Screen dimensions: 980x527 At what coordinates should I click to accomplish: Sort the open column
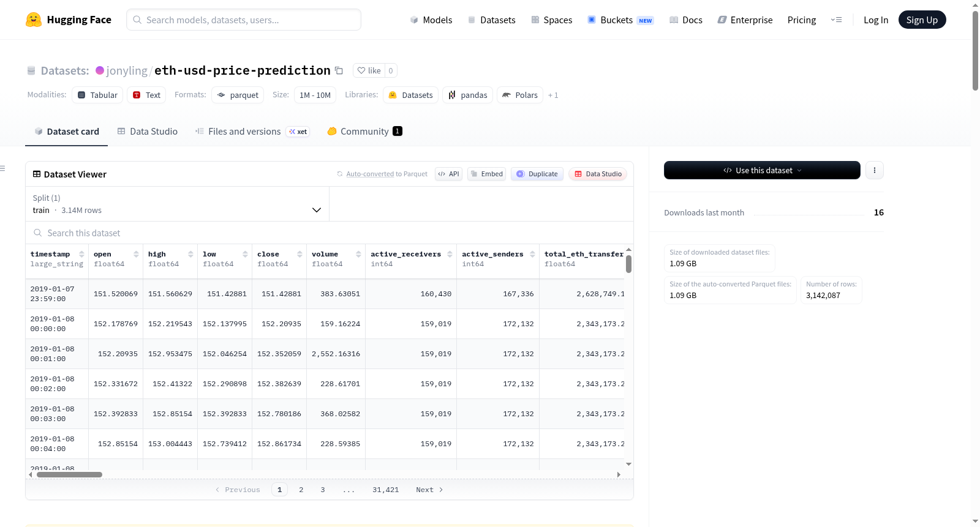tap(136, 254)
